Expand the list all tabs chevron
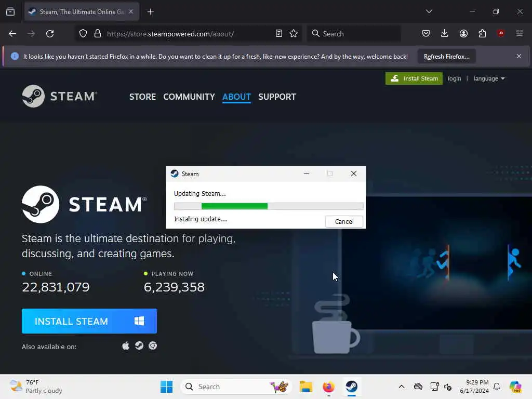The width and height of the screenshot is (532, 399). (429, 11)
